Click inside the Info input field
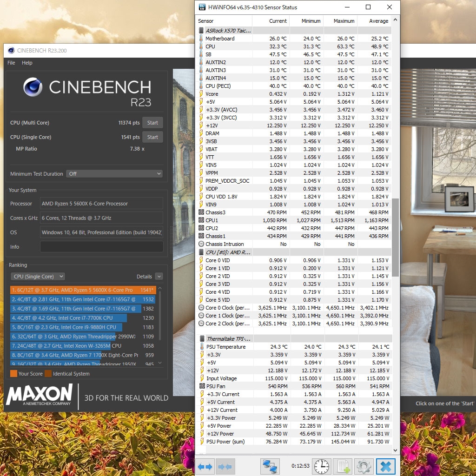The width and height of the screenshot is (476, 476). pos(101,246)
